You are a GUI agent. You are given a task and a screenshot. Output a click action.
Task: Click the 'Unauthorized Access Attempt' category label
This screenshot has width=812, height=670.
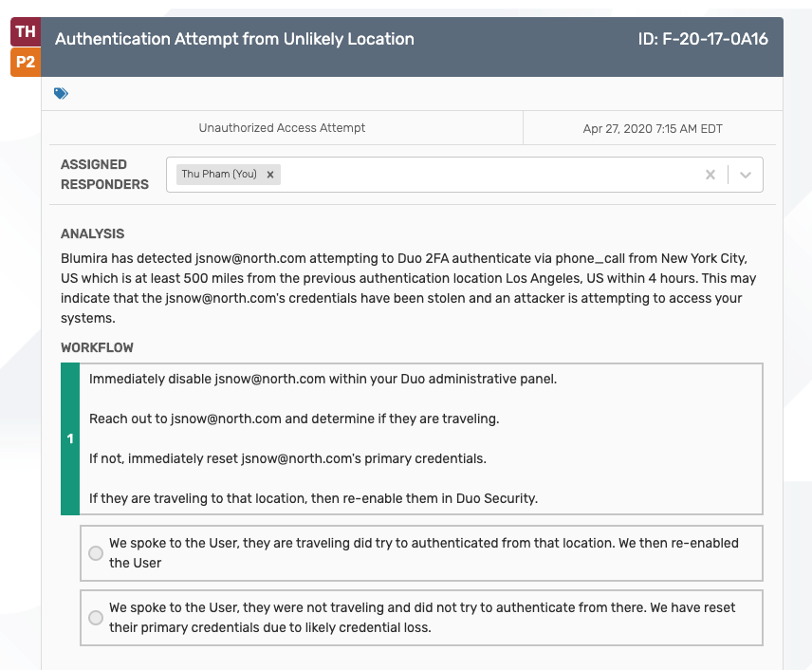(x=282, y=128)
